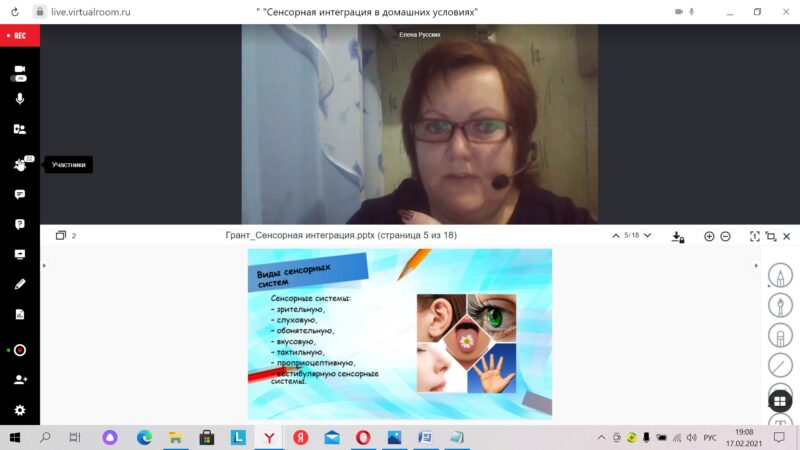Click the Участники tooltip label
The height and width of the screenshot is (450, 800).
[x=68, y=164]
